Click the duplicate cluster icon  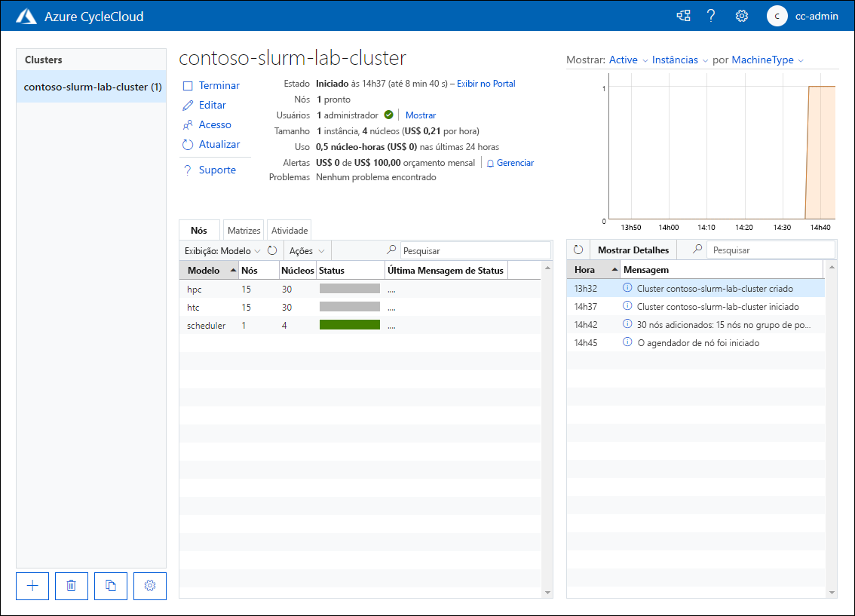coord(110,586)
